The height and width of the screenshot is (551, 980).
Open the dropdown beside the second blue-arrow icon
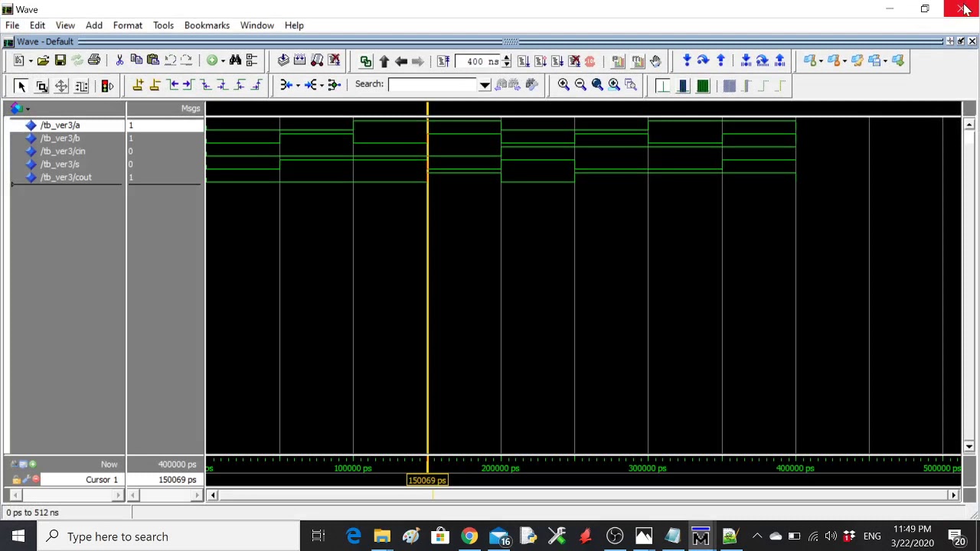(x=322, y=85)
